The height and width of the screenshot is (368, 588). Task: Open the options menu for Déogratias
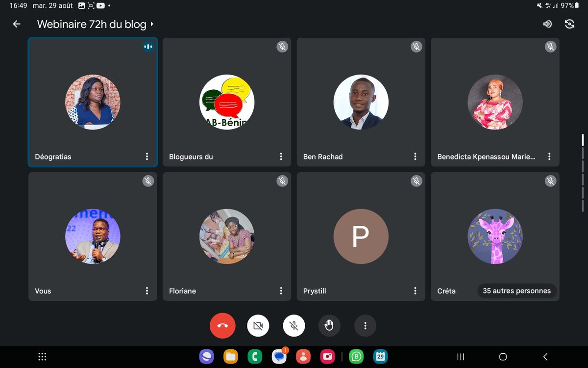point(147,157)
